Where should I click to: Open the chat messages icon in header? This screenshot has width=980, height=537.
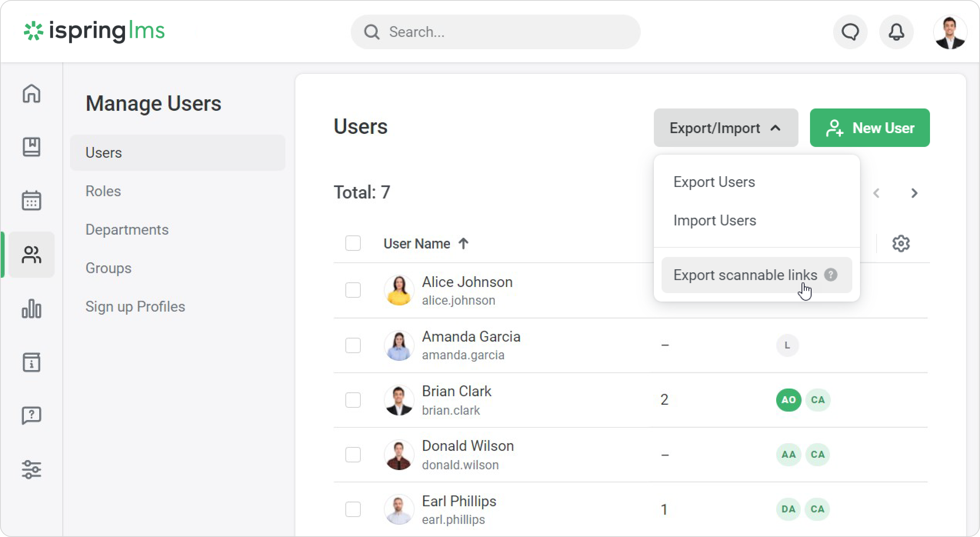pos(850,32)
